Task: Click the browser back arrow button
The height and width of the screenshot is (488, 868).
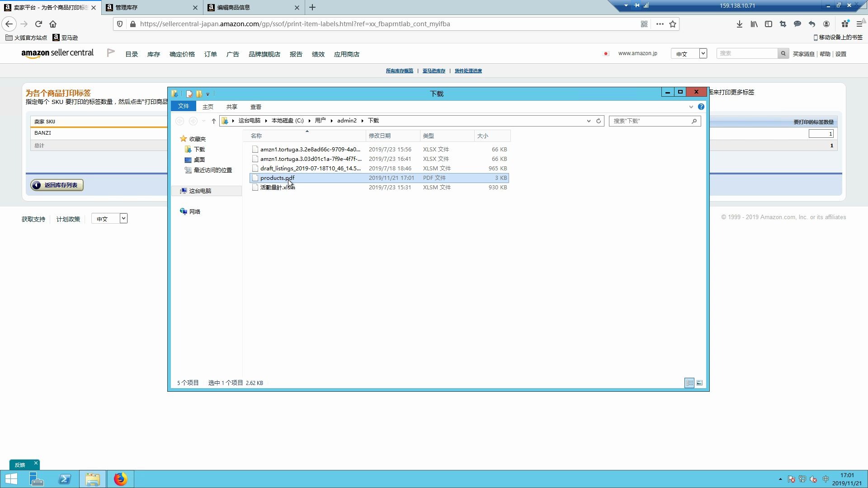Action: click(x=9, y=24)
